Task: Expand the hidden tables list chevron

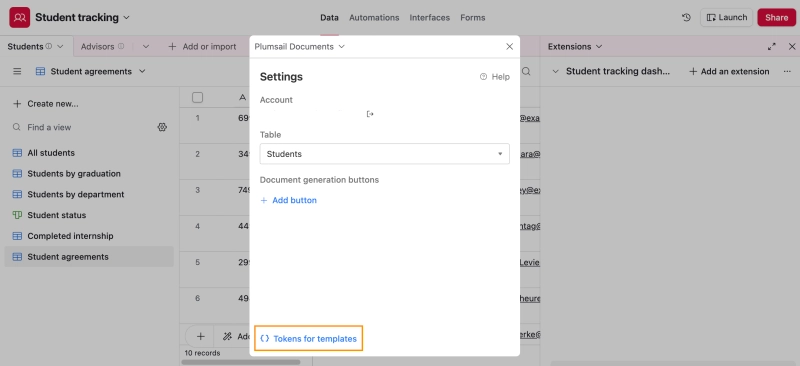Action: pos(146,46)
